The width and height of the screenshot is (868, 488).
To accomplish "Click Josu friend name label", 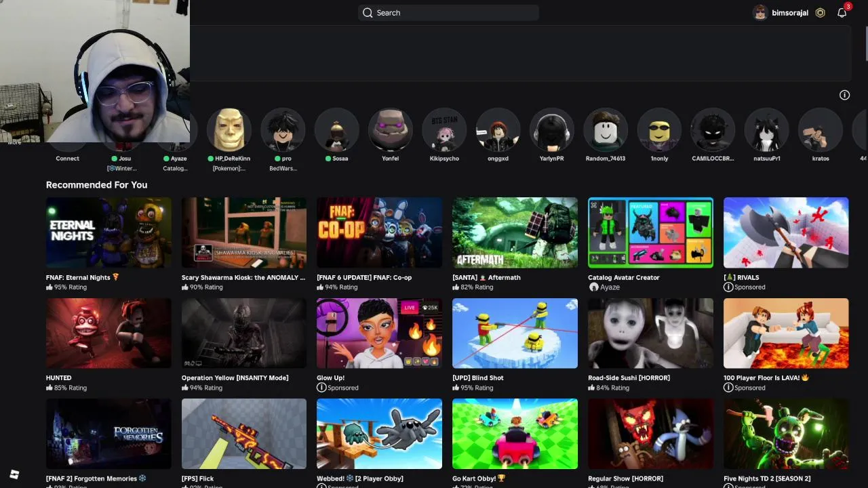I will click(x=125, y=159).
